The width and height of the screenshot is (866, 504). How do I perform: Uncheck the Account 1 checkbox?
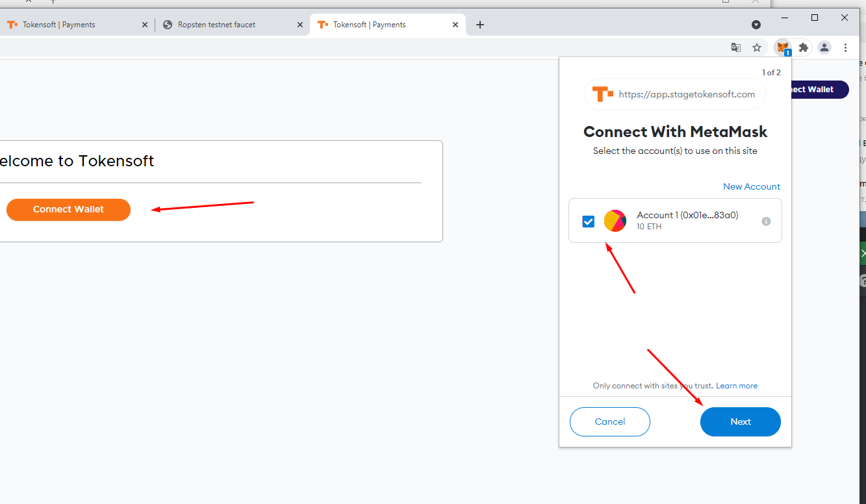click(589, 221)
